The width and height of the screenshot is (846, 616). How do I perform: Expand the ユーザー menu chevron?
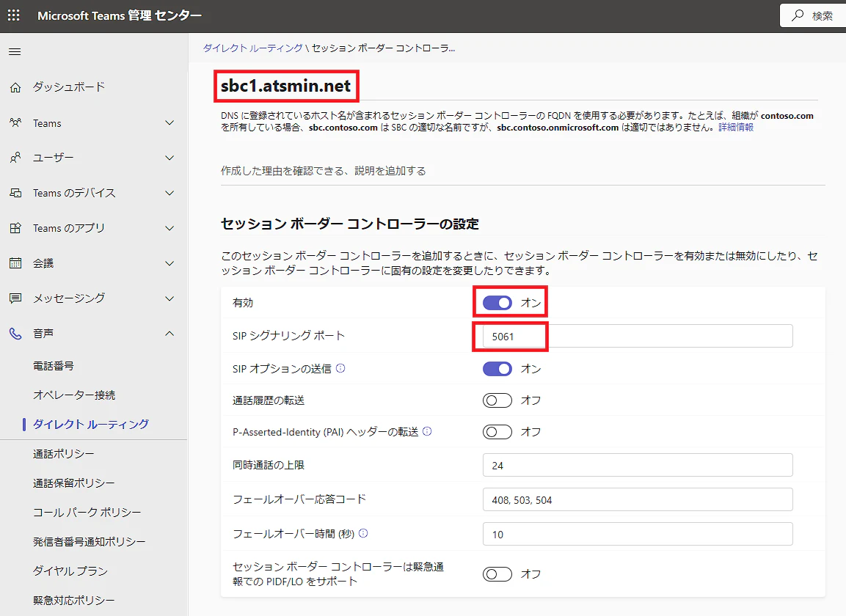coord(169,158)
